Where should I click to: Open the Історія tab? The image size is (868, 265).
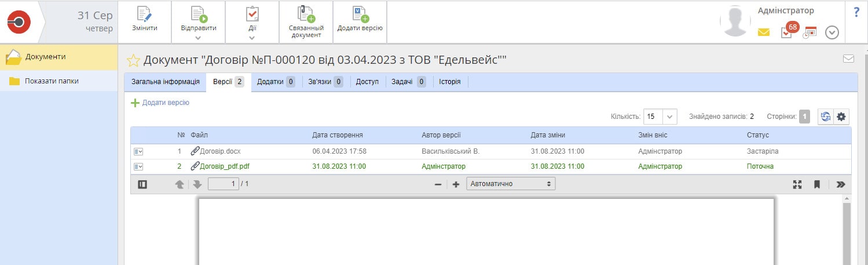[x=449, y=82]
